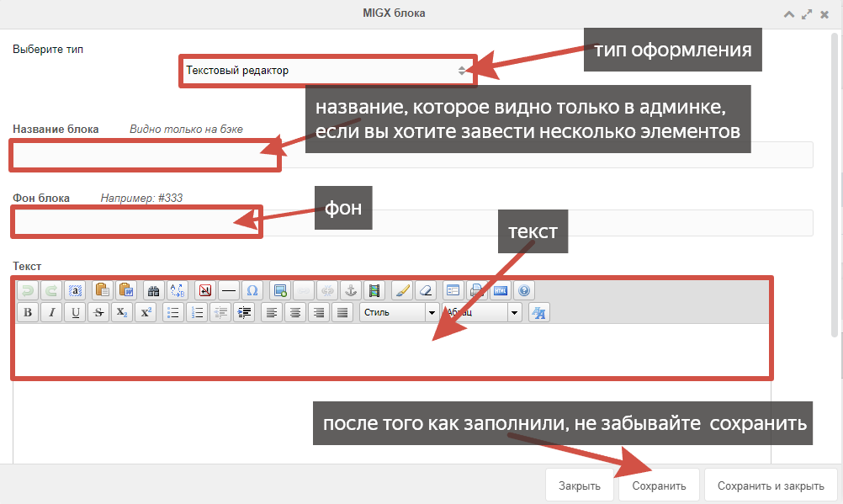Click the Undo icon in the editor toolbar
Screen dimensions: 843x504
tap(28, 290)
